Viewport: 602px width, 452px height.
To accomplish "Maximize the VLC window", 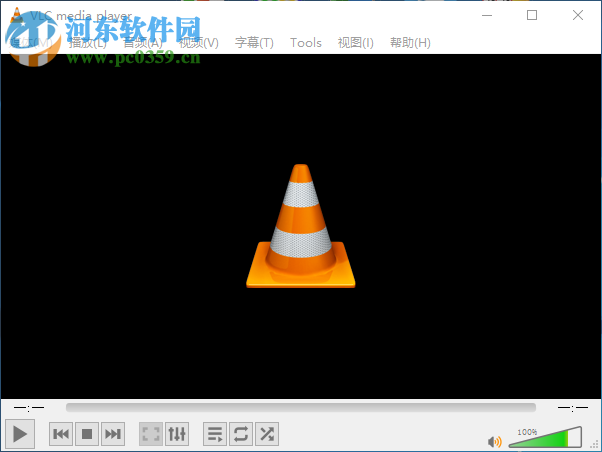I will (532, 15).
